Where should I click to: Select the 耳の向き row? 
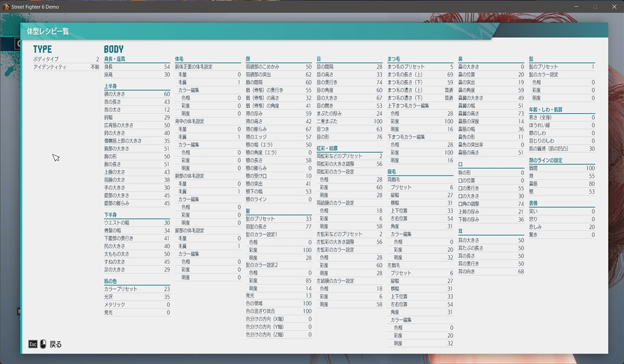pos(491,271)
